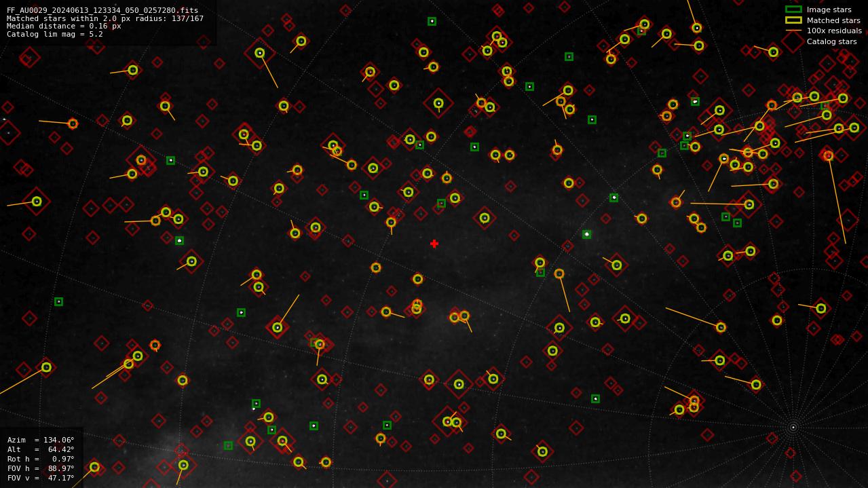Click the yellow Matched stars legend square
The width and height of the screenshot is (868, 488).
point(793,20)
